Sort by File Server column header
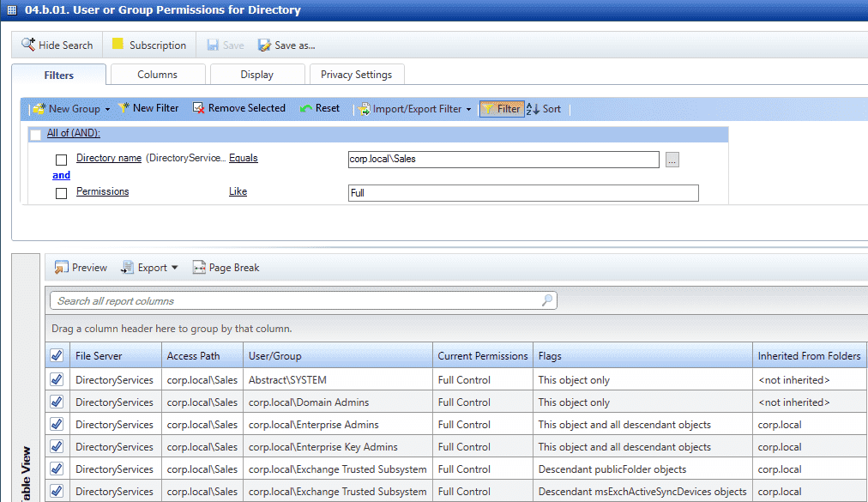This screenshot has width=868, height=502. pos(116,356)
